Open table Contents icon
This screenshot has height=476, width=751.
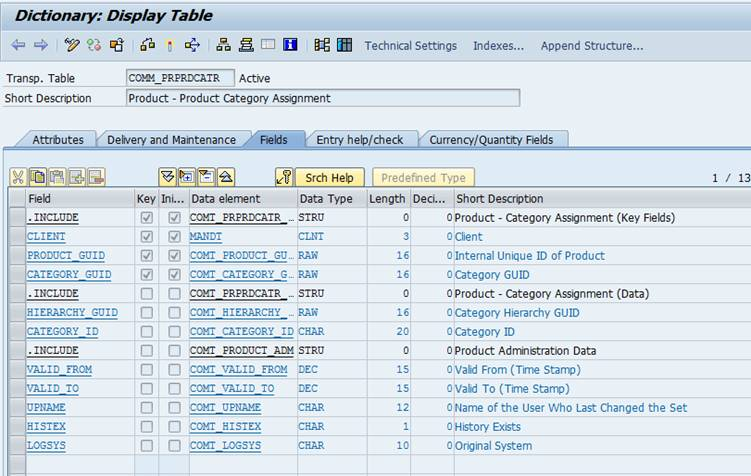click(344, 45)
